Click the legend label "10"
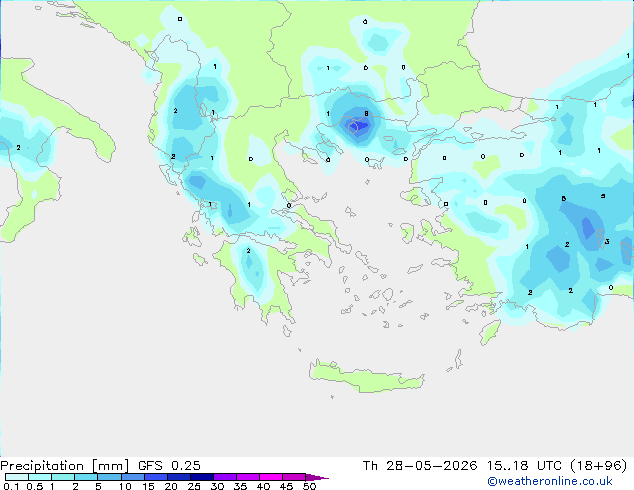The height and width of the screenshot is (490, 634). coord(125,486)
